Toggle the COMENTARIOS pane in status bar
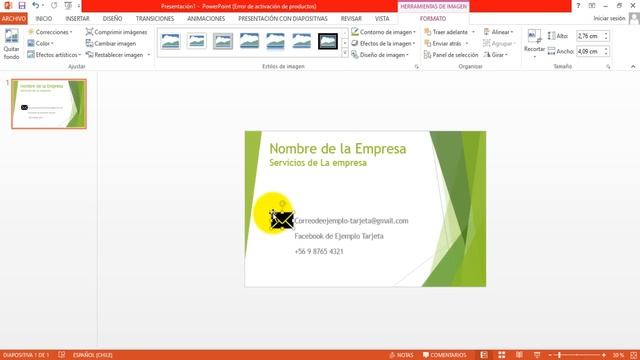 click(x=444, y=355)
